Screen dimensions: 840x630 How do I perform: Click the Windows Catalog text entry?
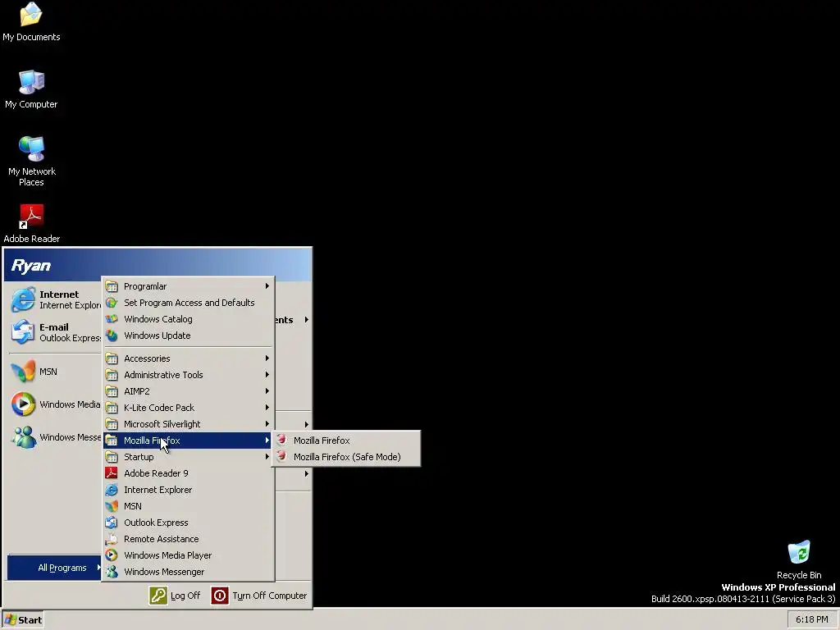tap(158, 319)
